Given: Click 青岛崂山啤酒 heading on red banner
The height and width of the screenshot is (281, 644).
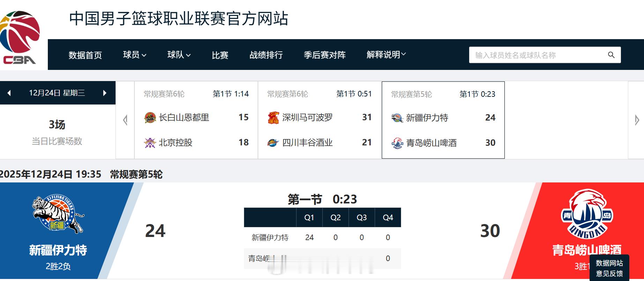Looking at the screenshot, I should pyautogui.click(x=587, y=250).
